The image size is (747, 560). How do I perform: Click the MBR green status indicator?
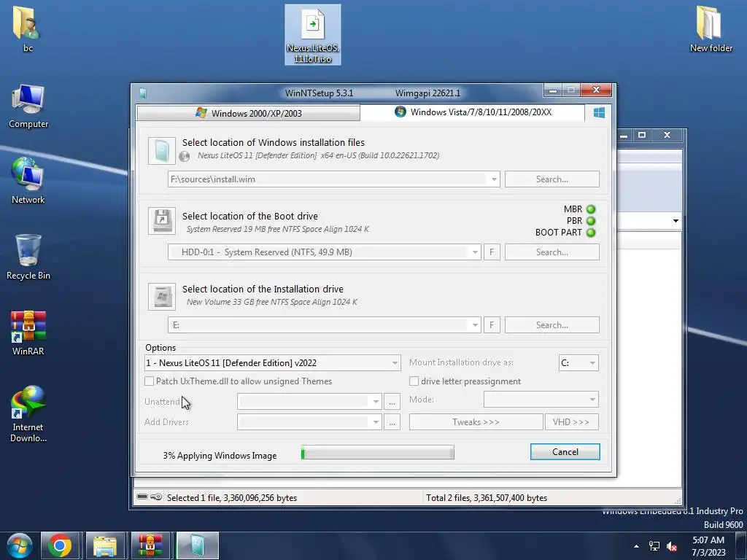[x=591, y=209]
